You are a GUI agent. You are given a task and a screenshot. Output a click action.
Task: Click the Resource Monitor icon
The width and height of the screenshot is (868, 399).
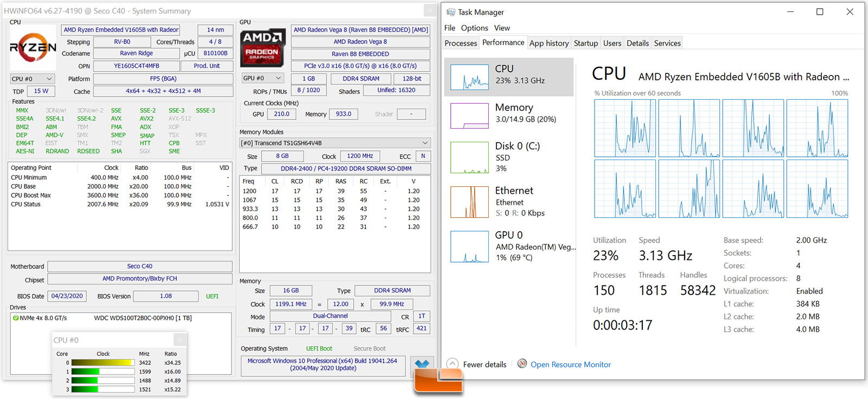(522, 364)
